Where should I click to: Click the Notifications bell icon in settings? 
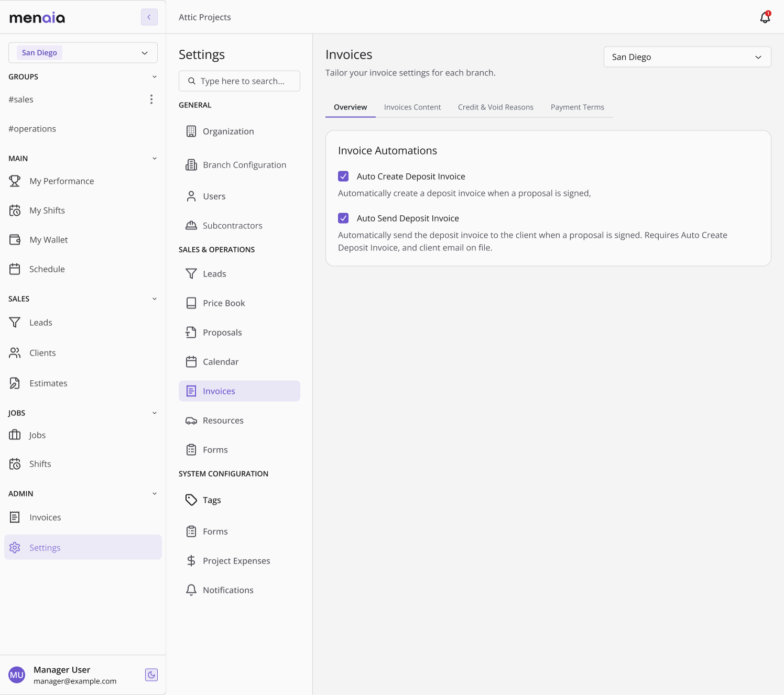click(x=191, y=590)
